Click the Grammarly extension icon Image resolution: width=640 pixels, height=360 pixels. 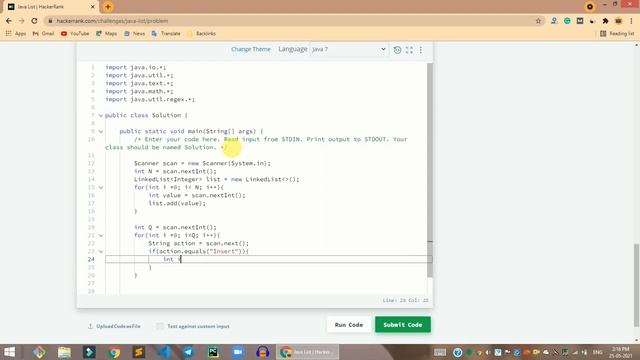[x=567, y=21]
